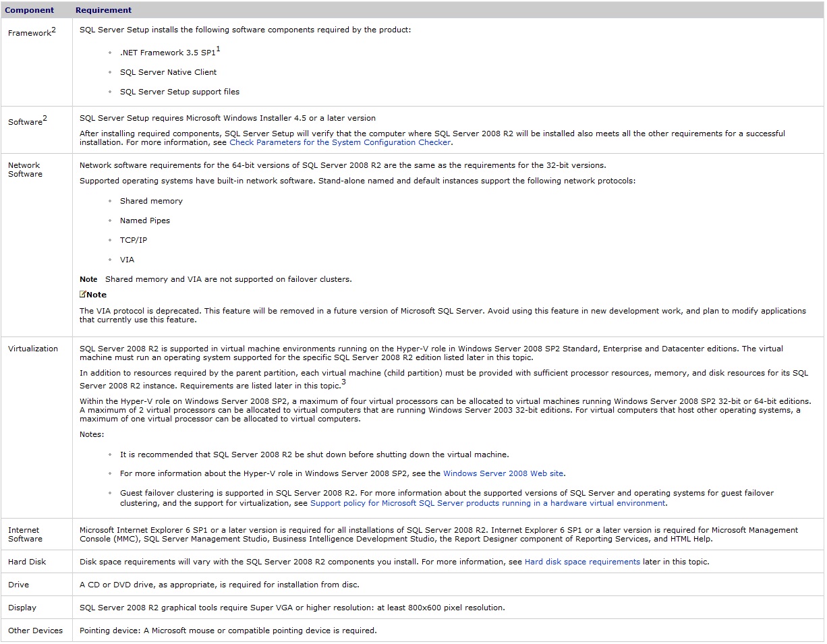
Task: Click the Requirement column header
Action: pyautogui.click(x=104, y=10)
